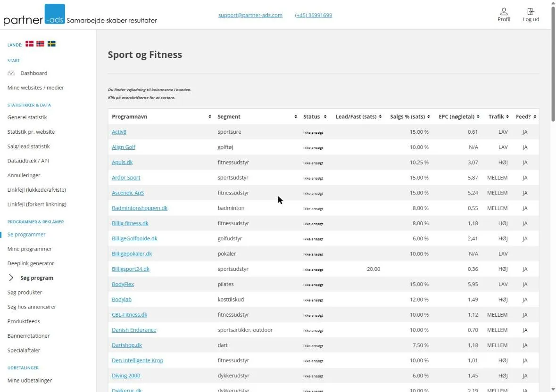Open the Profil user icon
Screen dimensions: 556x392
pos(504,12)
